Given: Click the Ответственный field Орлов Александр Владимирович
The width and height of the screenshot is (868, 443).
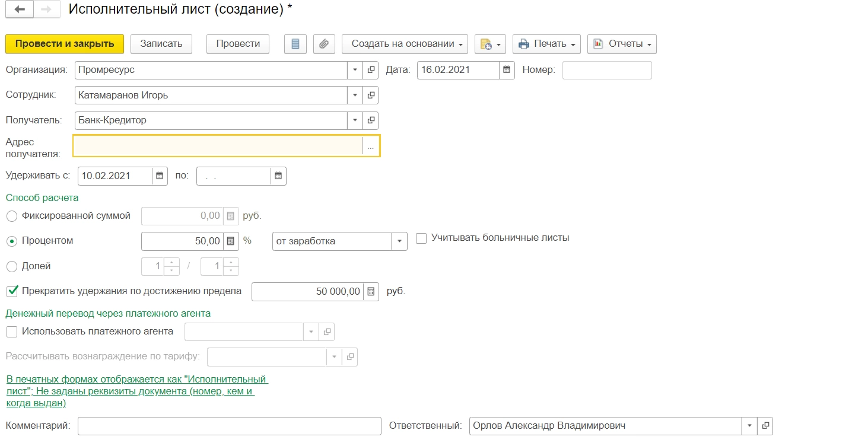Looking at the screenshot, I should (x=605, y=426).
